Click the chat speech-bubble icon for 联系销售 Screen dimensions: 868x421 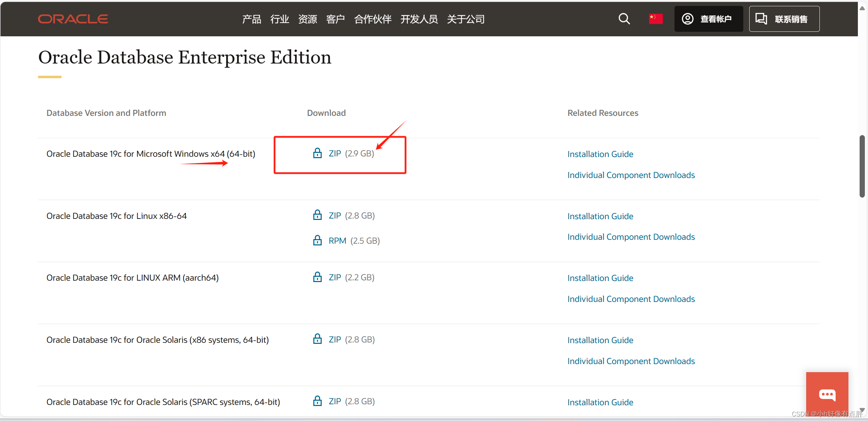761,19
